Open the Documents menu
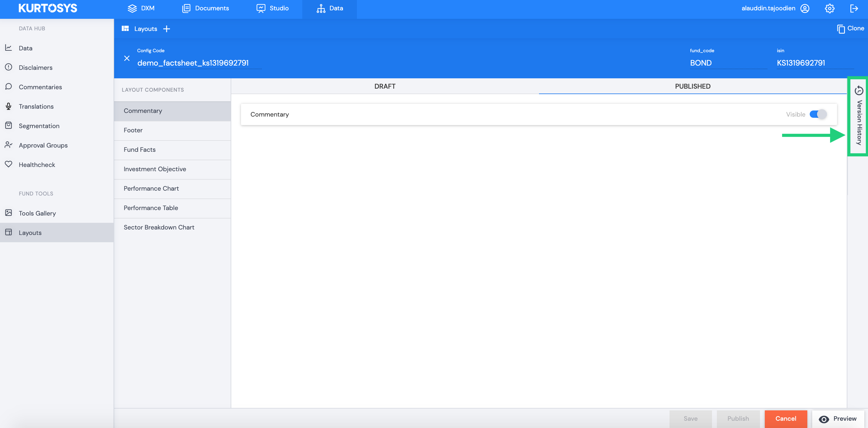868x428 pixels. pyautogui.click(x=205, y=8)
